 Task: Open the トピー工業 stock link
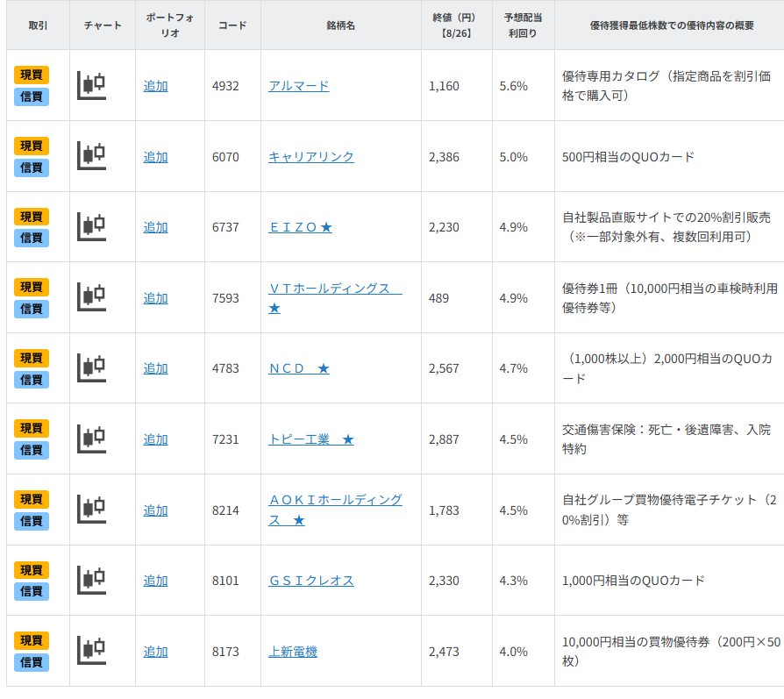click(310, 439)
